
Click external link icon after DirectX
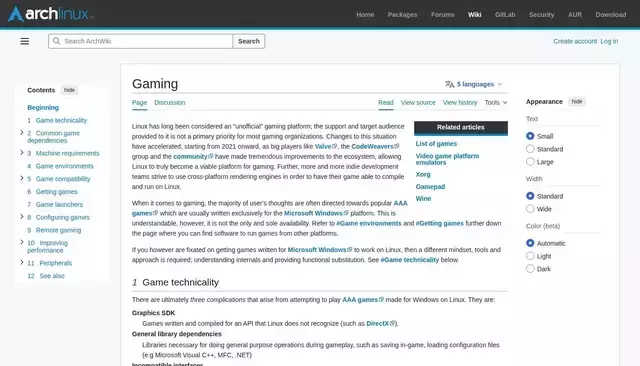392,323
